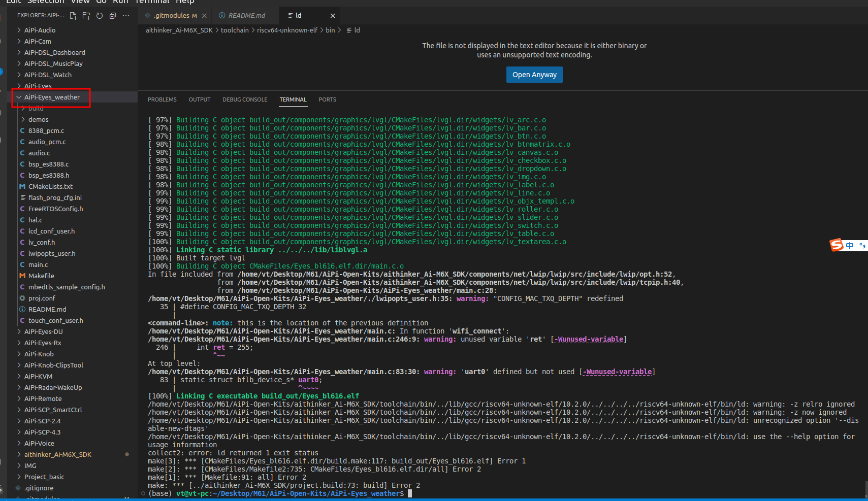Expand the demos subfolder
The image size is (868, 501).
tap(72, 119)
